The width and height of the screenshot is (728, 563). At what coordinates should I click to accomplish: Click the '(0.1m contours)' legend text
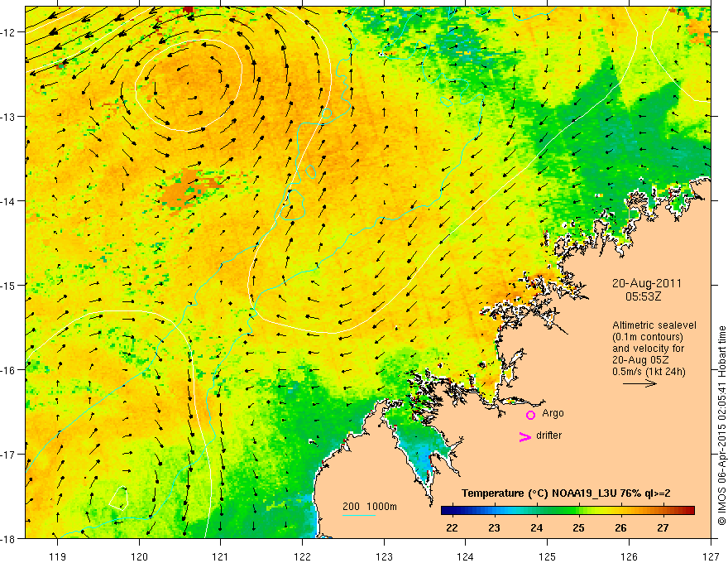(648, 337)
